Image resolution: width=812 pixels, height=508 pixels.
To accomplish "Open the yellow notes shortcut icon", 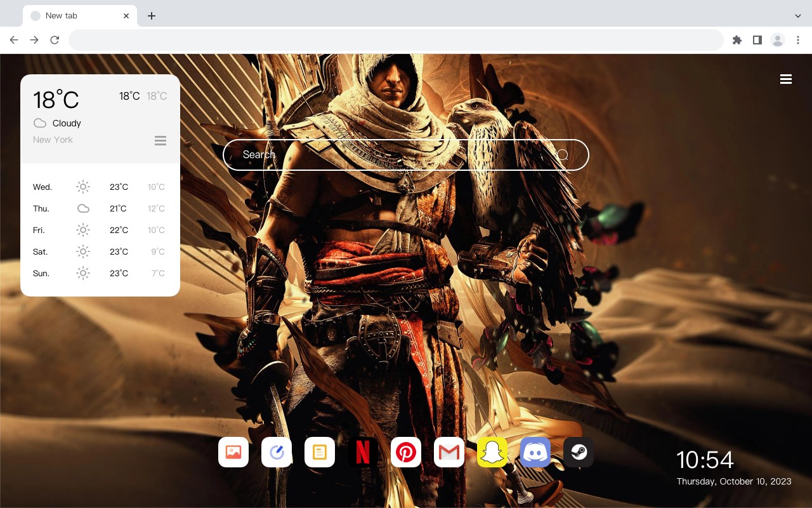I will tap(320, 452).
